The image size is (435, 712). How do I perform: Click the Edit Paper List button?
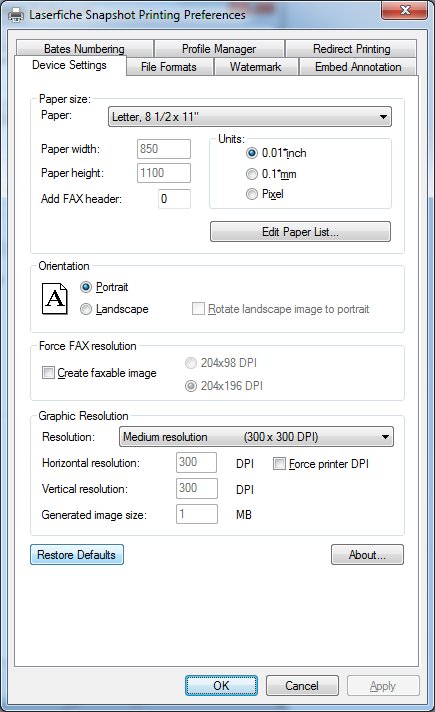pos(300,232)
